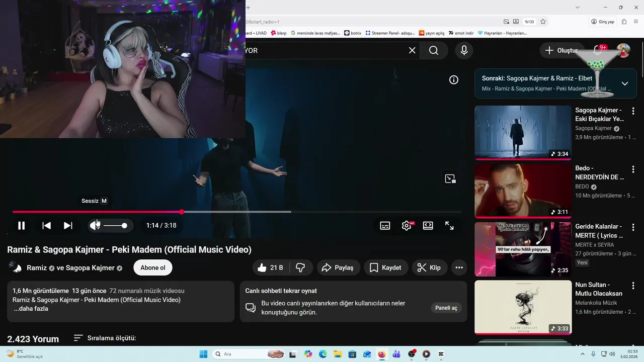Open miniplayer icon on video
This screenshot has height=362, width=644.
click(x=450, y=178)
